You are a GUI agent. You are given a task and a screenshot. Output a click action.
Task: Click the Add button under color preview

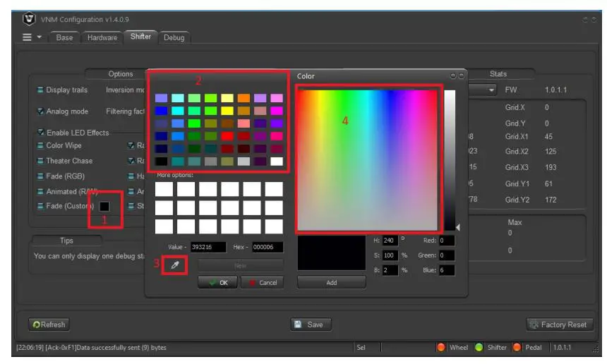pyautogui.click(x=331, y=282)
